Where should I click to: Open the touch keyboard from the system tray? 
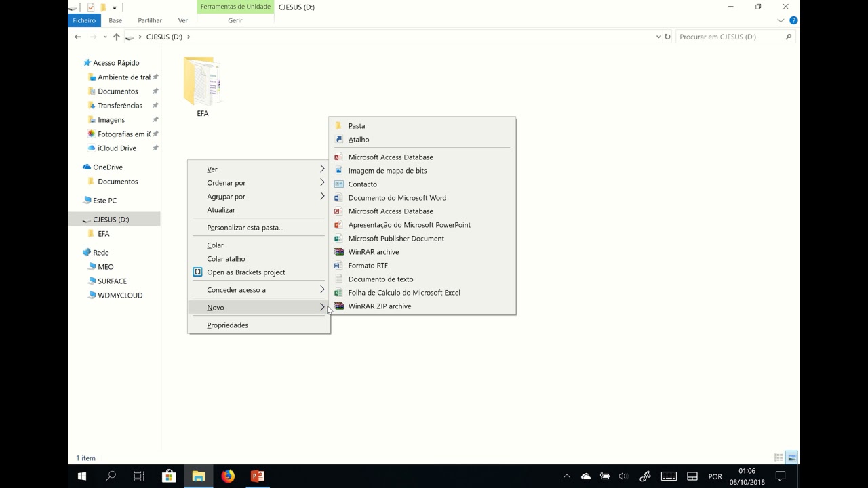click(x=669, y=476)
